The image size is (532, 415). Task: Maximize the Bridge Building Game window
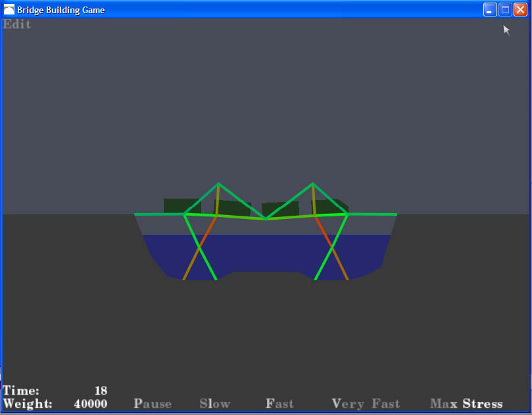click(x=505, y=9)
